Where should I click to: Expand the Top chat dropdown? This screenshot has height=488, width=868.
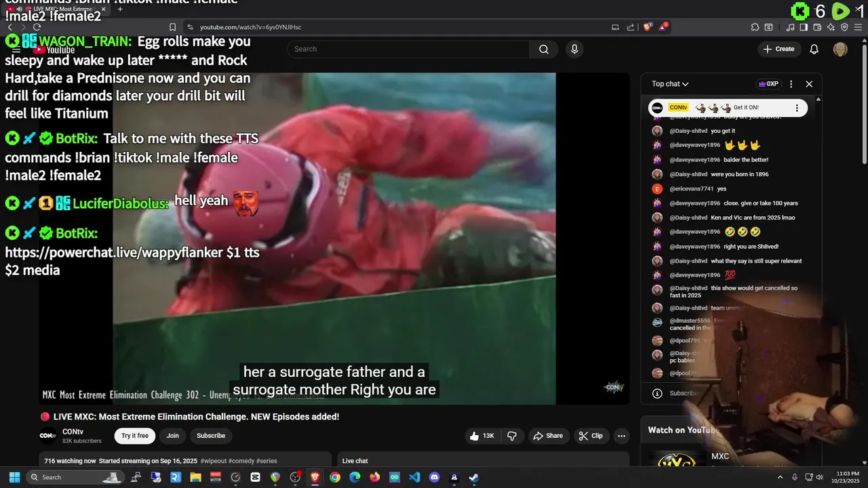pyautogui.click(x=670, y=84)
